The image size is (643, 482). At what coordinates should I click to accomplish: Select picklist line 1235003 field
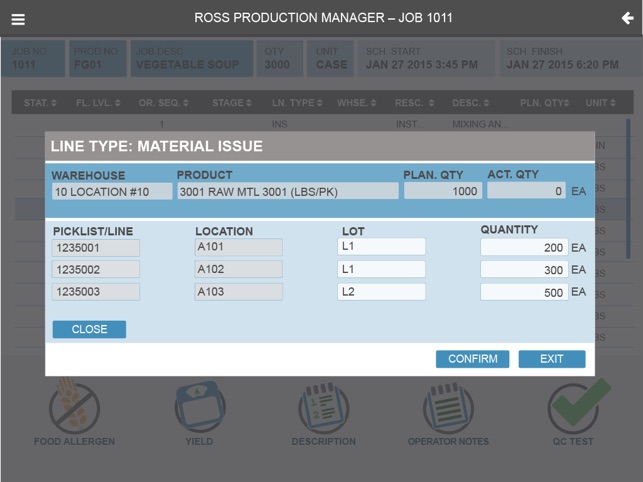point(96,292)
